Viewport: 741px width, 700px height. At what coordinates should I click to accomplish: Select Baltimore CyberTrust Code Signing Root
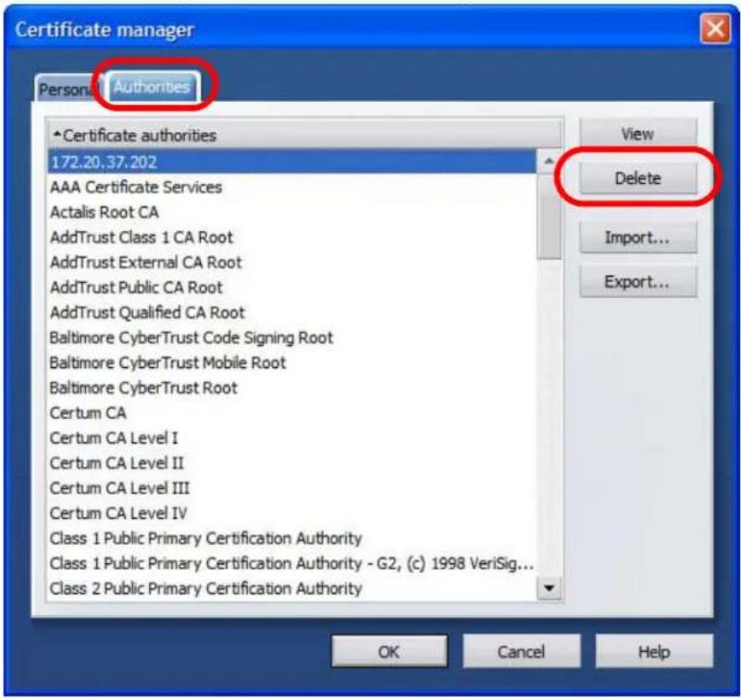tap(292, 338)
